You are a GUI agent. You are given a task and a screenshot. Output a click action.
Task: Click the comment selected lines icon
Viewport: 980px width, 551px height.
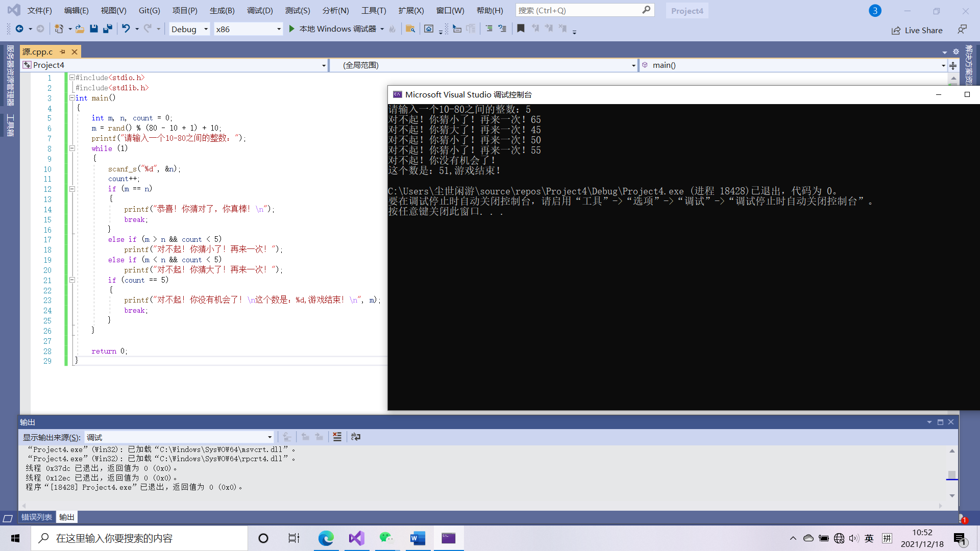[488, 29]
